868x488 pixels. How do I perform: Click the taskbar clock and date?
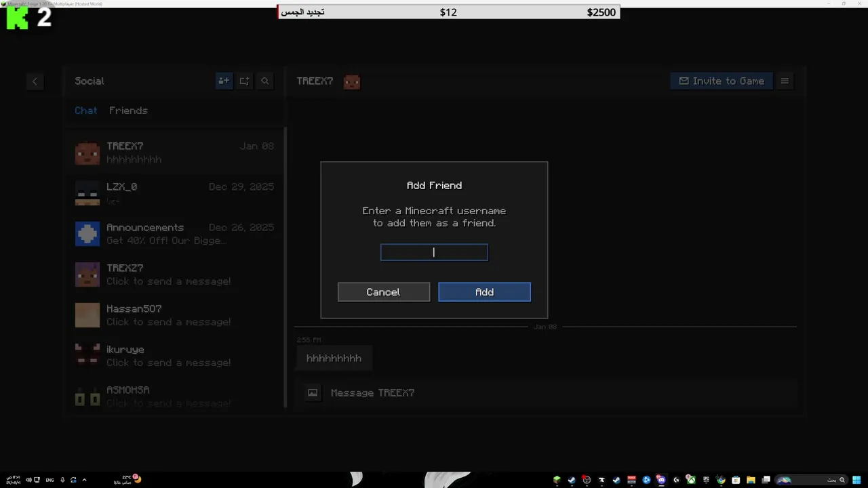click(14, 480)
